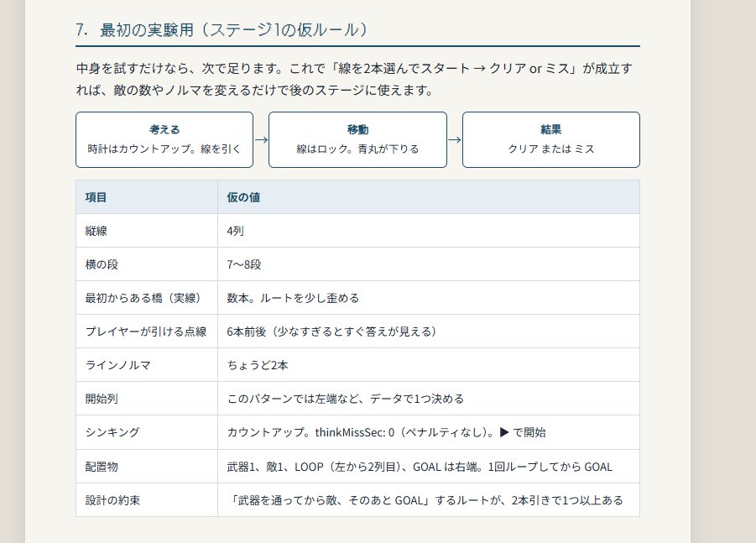The width and height of the screenshot is (756, 543).
Task: Click 最初からある橋（実線） cell
Action: click(x=147, y=298)
